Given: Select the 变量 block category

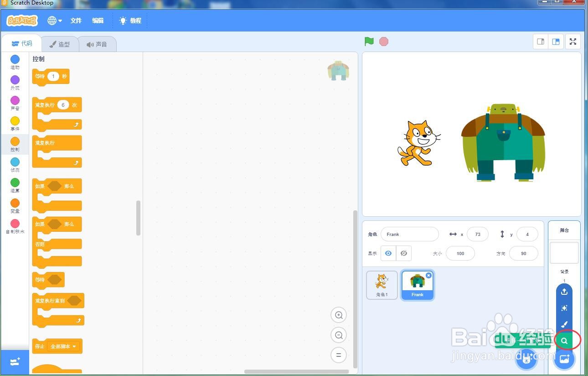Looking at the screenshot, I should pyautogui.click(x=15, y=206).
